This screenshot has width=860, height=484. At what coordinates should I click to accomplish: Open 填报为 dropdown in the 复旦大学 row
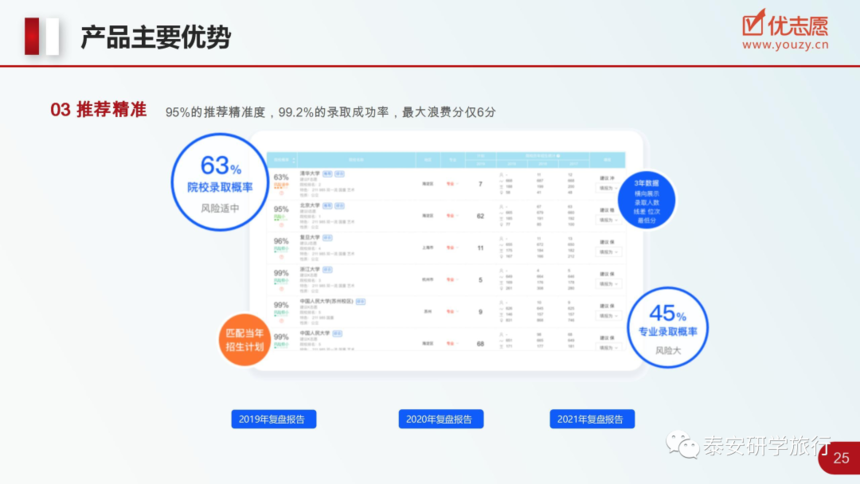[x=608, y=252]
